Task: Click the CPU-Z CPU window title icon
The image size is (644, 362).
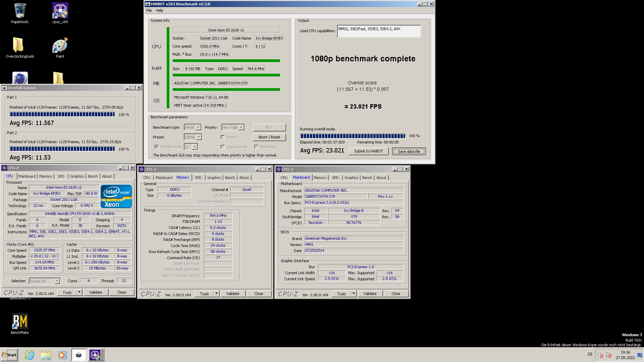Action: (x=4, y=168)
